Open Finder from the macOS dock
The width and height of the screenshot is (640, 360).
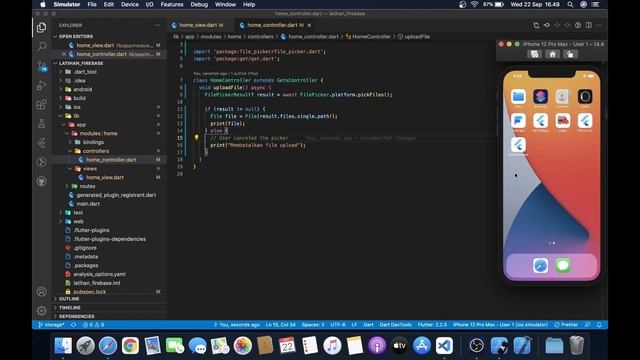point(63,346)
